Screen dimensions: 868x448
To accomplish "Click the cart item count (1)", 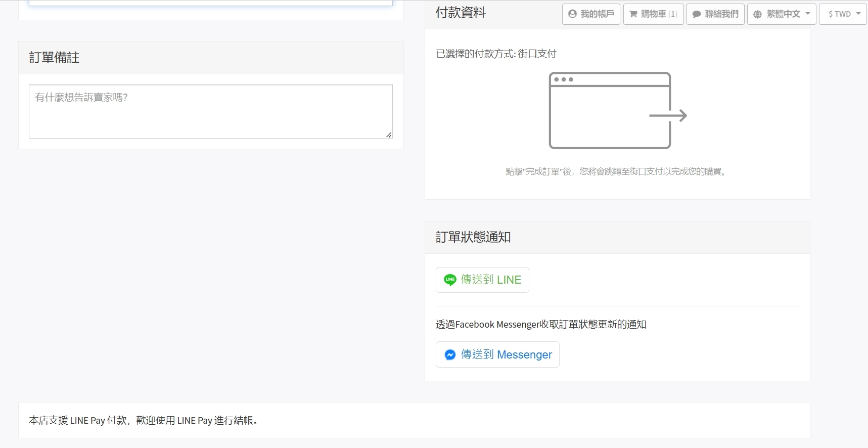I will tap(673, 14).
